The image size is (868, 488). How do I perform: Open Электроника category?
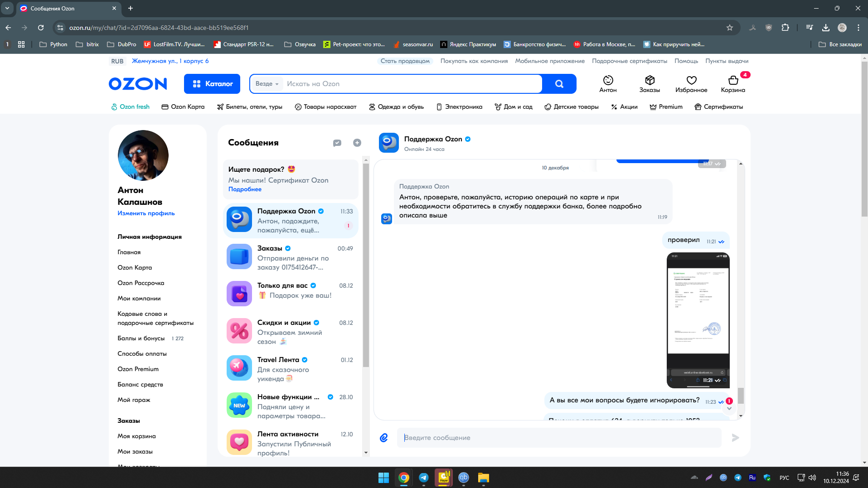pos(459,107)
